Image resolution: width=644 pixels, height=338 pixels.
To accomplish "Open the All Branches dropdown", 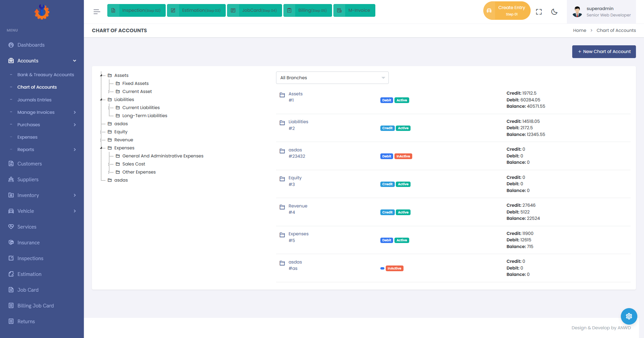I will tap(332, 78).
